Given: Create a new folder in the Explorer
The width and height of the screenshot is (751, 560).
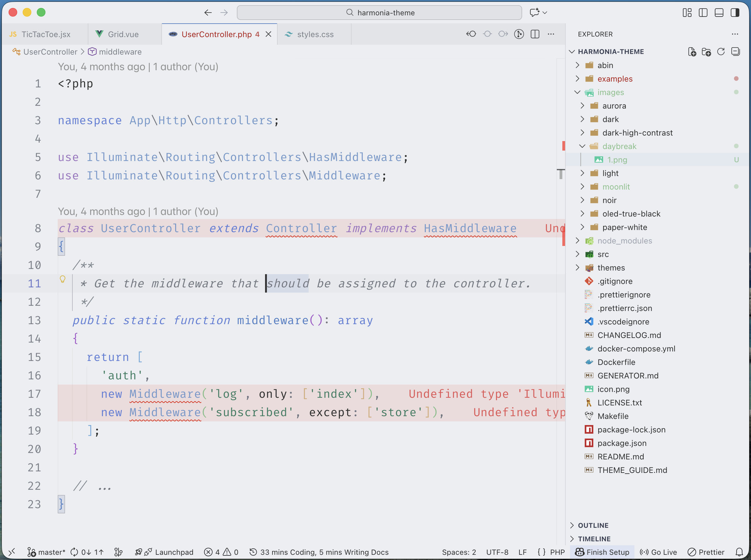Looking at the screenshot, I should tap(707, 52).
